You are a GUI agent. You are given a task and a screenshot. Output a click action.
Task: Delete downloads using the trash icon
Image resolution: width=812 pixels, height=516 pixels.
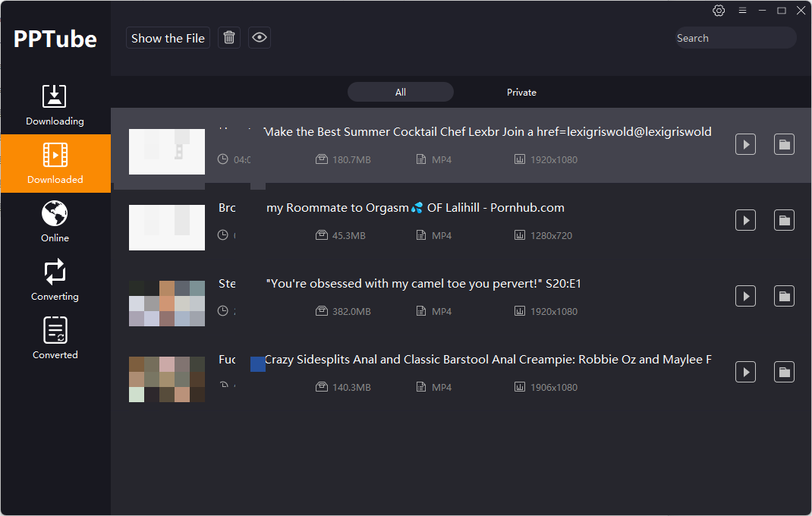[228, 37]
